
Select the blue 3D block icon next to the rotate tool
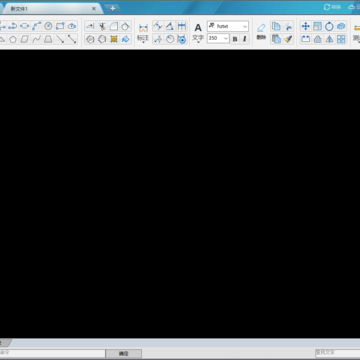coord(341,26)
